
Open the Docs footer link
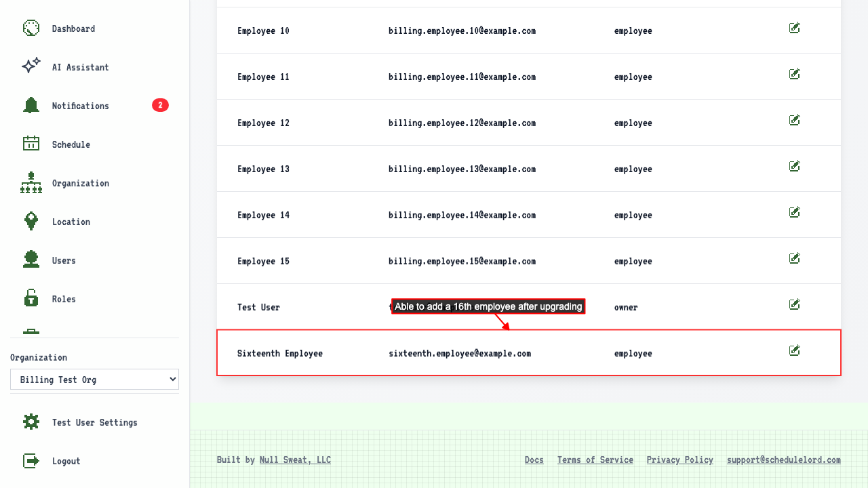(534, 460)
